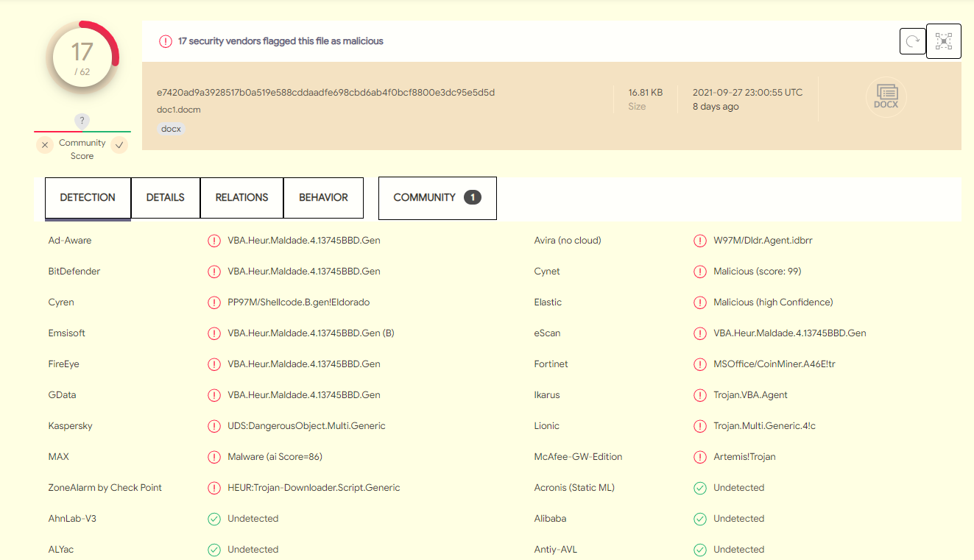Click '17 security vendors flagged this file' message
This screenshot has width=974, height=560.
click(280, 41)
